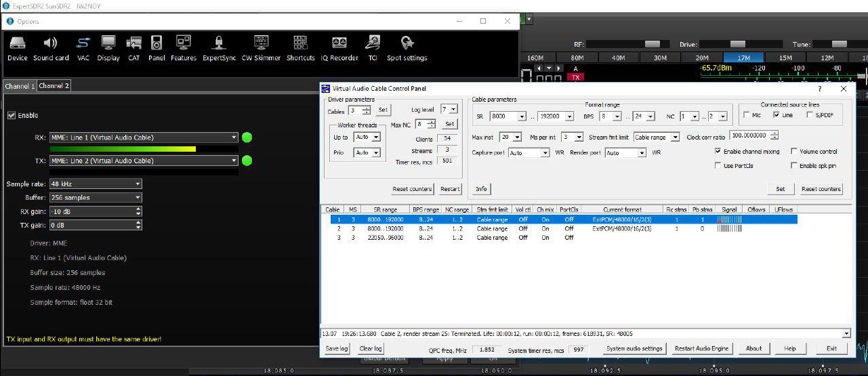Open IQ Recorder settings icon
Viewport: 868px width, 376px height.
[339, 43]
